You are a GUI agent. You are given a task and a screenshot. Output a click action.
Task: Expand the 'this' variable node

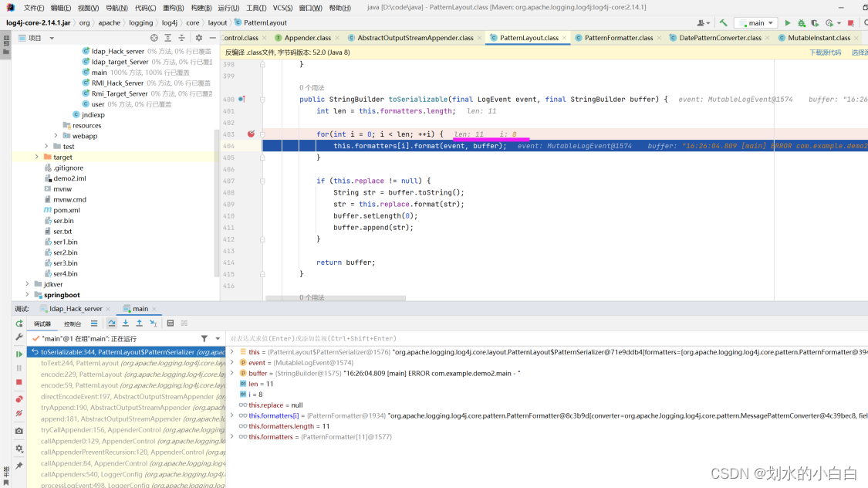[232, 352]
